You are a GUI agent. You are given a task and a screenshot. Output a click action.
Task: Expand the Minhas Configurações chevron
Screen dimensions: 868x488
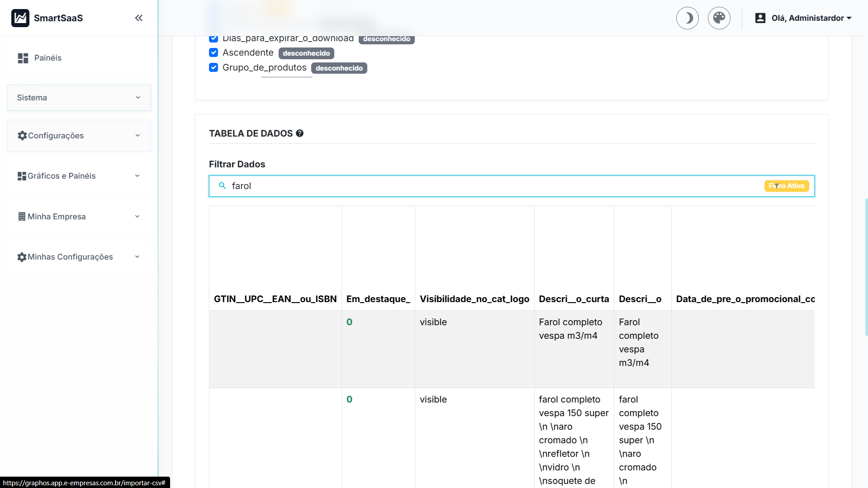tap(137, 257)
